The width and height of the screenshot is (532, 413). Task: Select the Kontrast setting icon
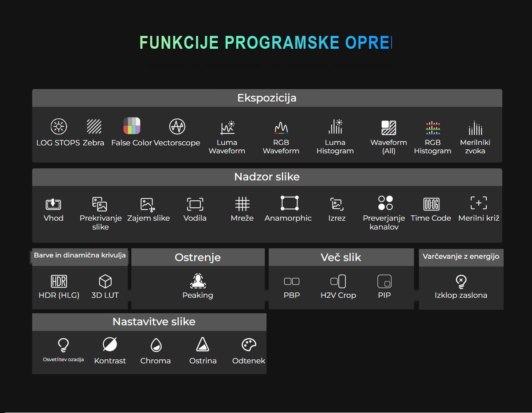pos(110,344)
